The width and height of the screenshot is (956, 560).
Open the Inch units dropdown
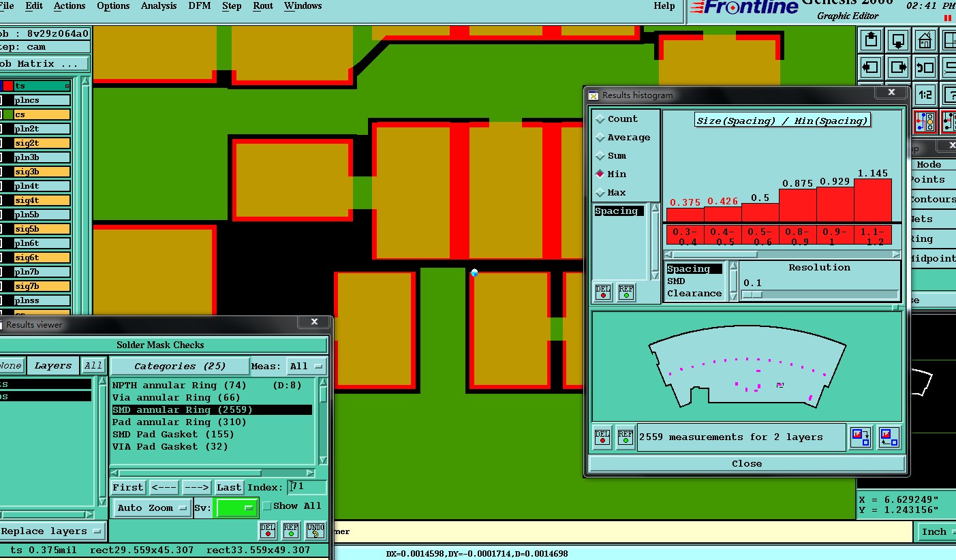pyautogui.click(x=938, y=531)
